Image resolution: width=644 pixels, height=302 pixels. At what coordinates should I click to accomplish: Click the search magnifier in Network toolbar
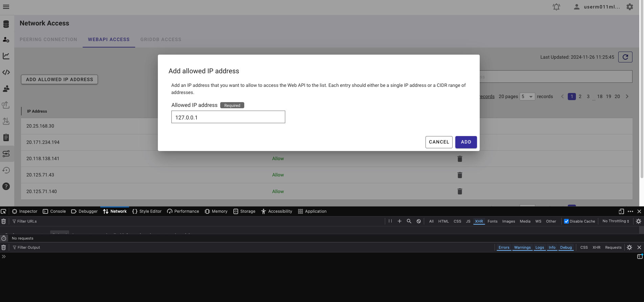tap(409, 221)
